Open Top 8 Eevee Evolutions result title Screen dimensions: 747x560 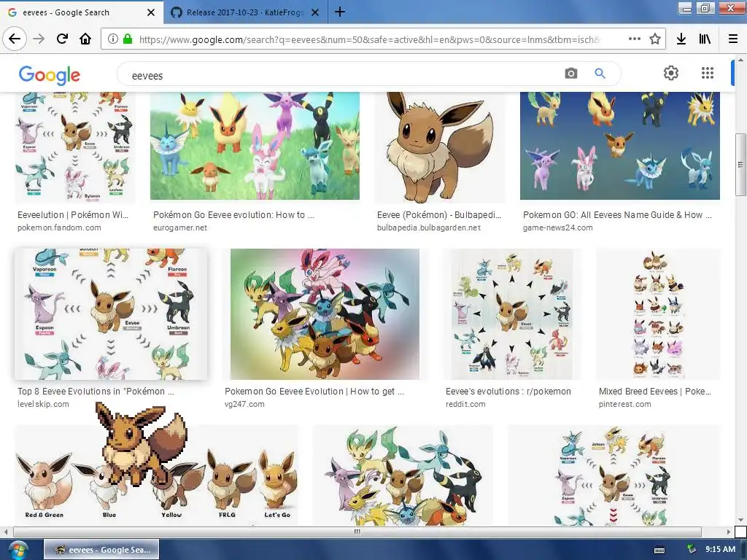(96, 392)
